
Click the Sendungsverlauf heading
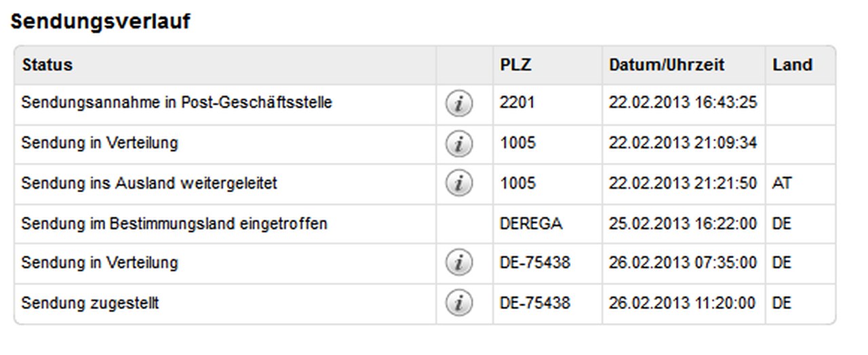tap(100, 22)
